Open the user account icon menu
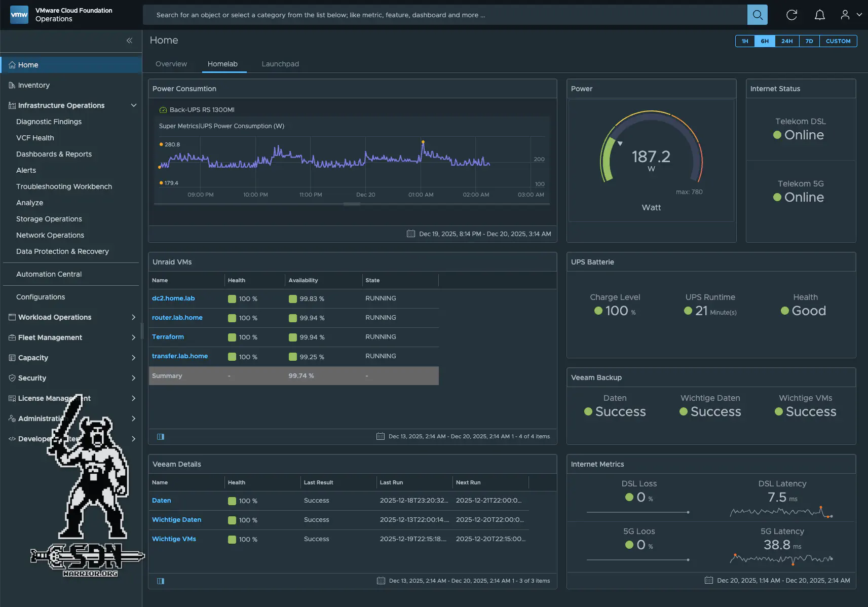The height and width of the screenshot is (607, 868). click(845, 14)
